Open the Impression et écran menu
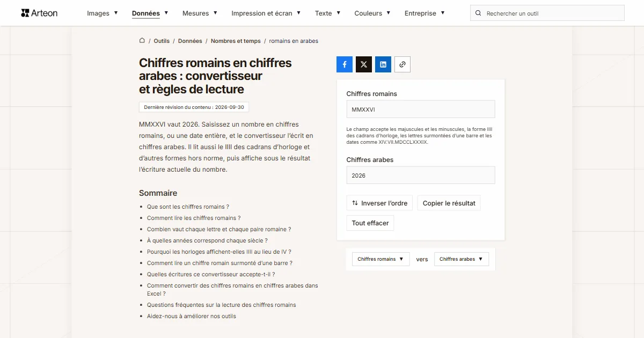 point(266,13)
